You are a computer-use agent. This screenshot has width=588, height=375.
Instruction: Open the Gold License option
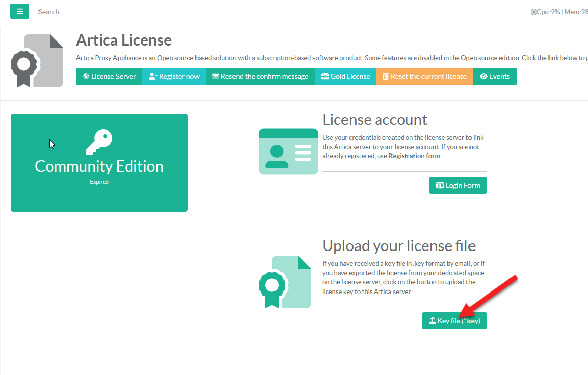tap(345, 76)
